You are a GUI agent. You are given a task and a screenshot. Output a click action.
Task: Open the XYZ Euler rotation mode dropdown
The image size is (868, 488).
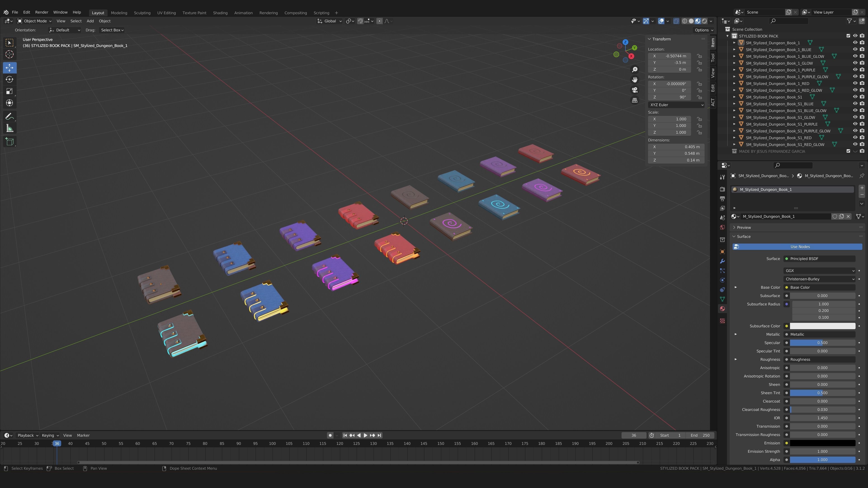coord(676,105)
